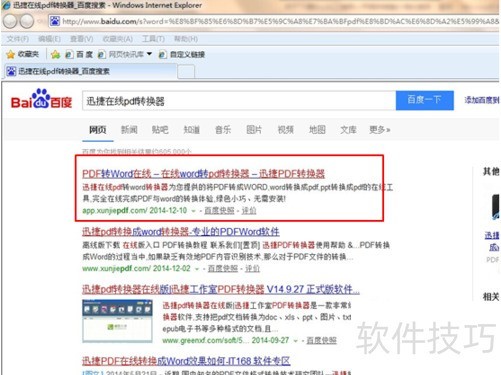Select the 视频 search tab
The image size is (501, 375).
pos(286,130)
